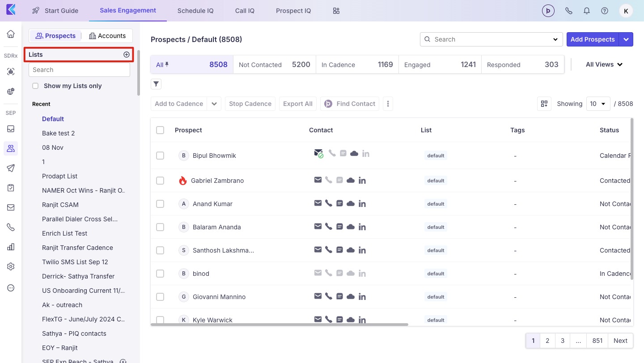Open the More options ellipsis in sidebar
The image size is (644, 363).
click(x=11, y=288)
